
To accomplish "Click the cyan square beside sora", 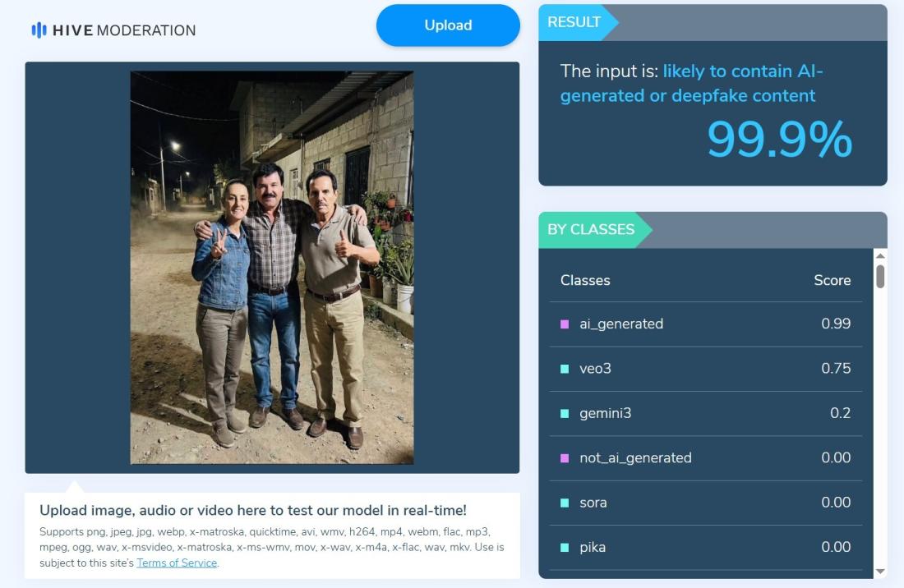I will click(x=565, y=503).
